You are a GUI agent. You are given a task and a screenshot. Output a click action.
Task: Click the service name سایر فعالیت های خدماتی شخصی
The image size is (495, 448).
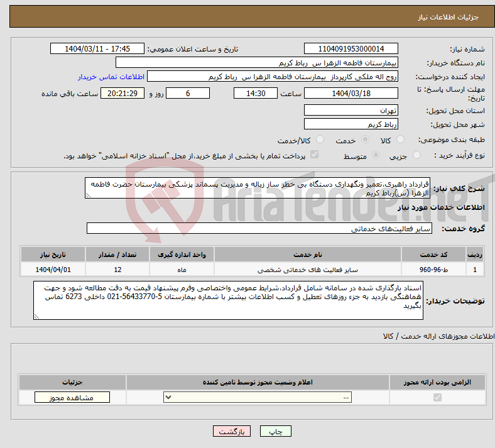click(x=307, y=270)
